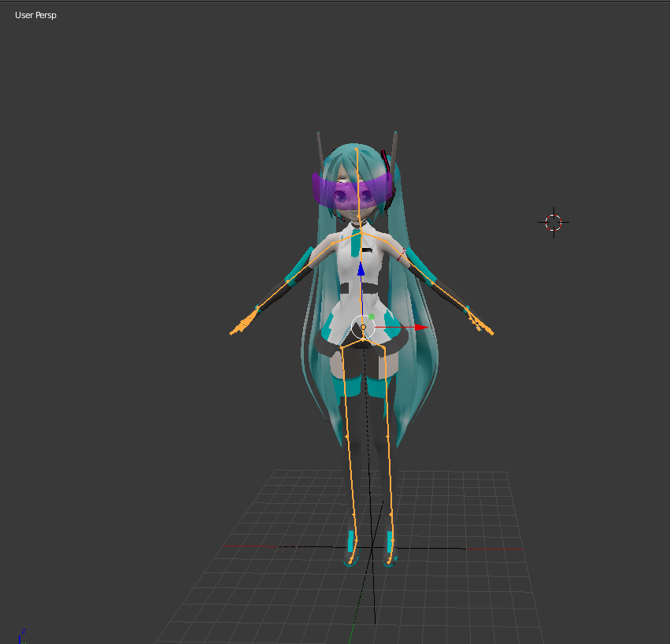Select the left foot bone of the armature
Screen dimensions: 670x644
351,557
